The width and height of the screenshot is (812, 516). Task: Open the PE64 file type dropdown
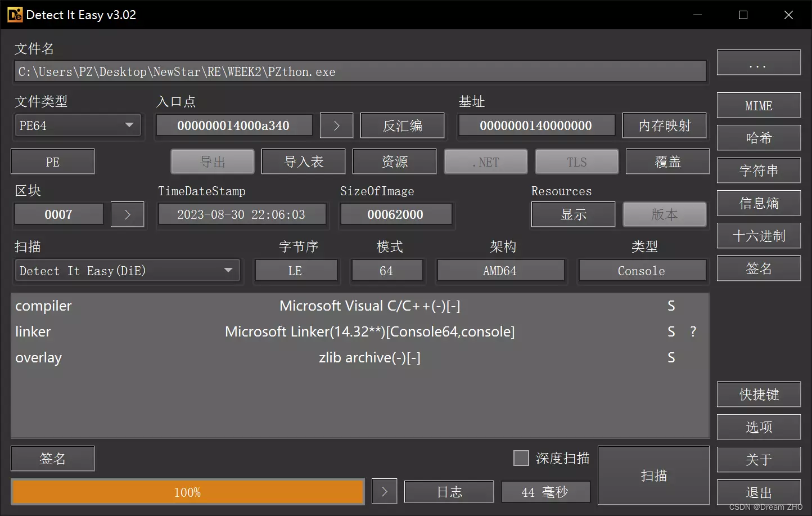[x=78, y=125]
